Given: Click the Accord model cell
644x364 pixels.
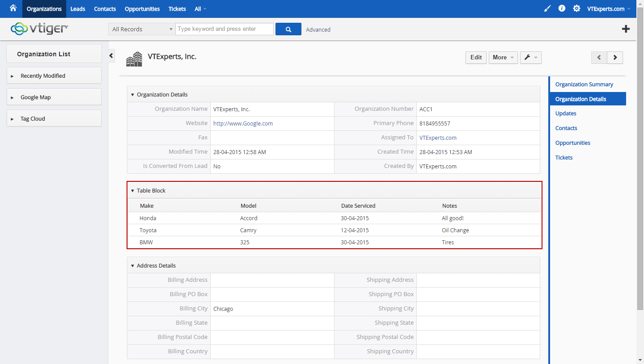Looking at the screenshot, I should coord(249,218).
